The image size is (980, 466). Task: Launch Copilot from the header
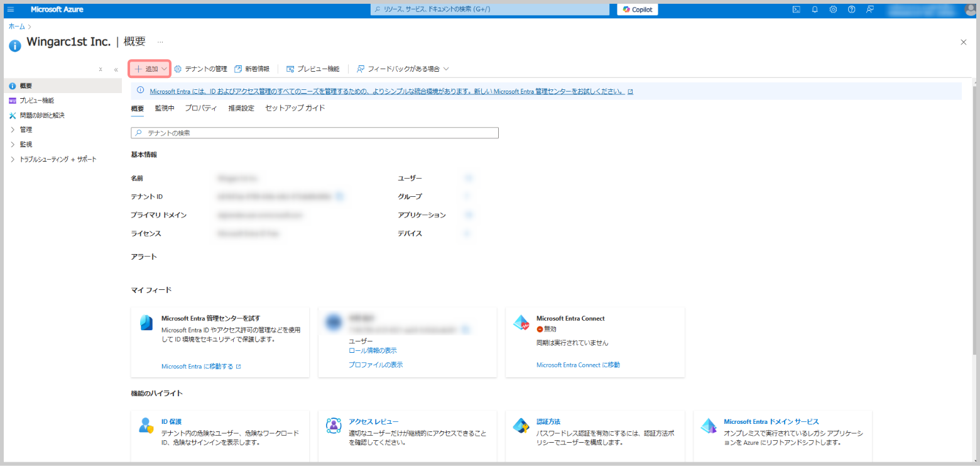(x=637, y=9)
